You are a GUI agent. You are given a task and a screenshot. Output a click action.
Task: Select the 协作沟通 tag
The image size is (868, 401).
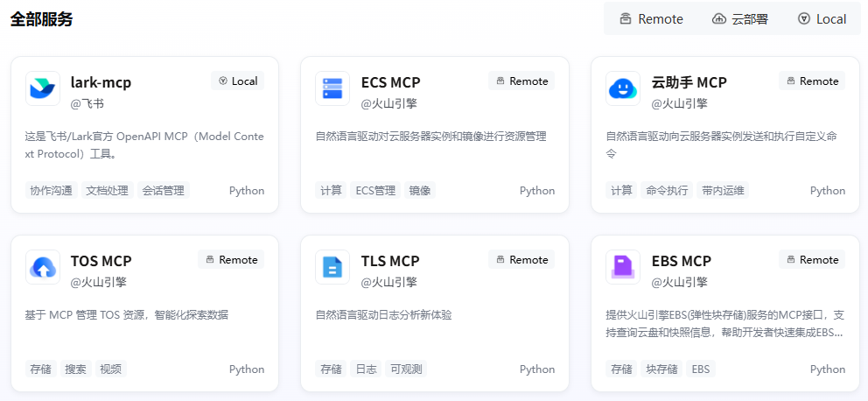point(52,191)
